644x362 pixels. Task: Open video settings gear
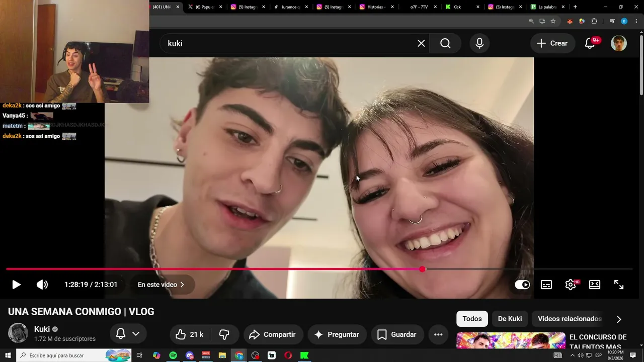pyautogui.click(x=571, y=285)
